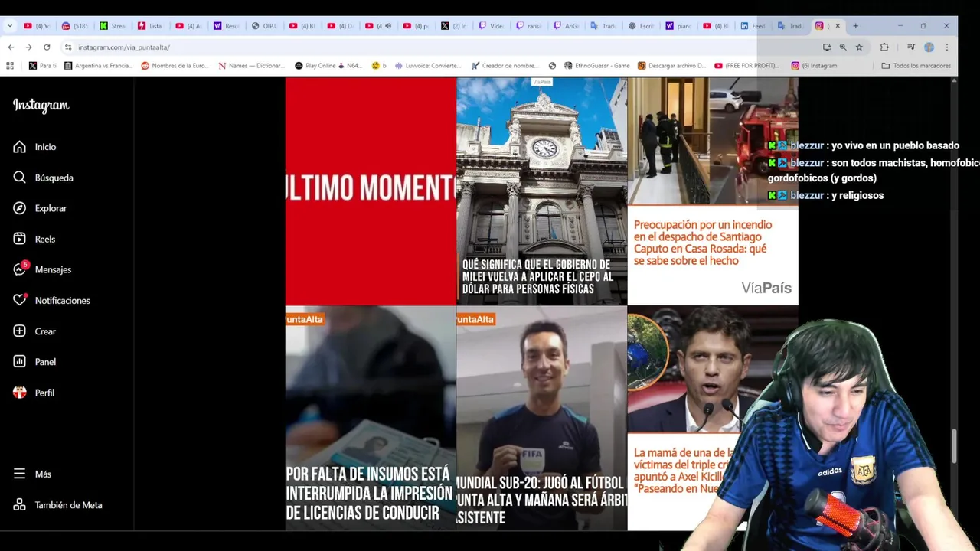Image resolution: width=980 pixels, height=551 pixels.
Task: Open (FREE FOR PROFIT) YouTube bookmark
Action: coord(746,66)
